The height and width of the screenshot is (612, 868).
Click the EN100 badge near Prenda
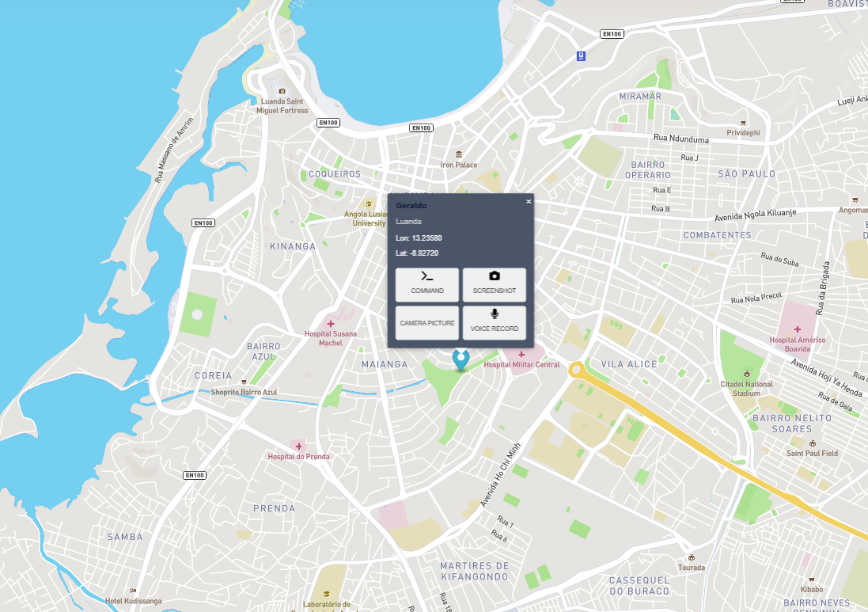click(x=195, y=475)
